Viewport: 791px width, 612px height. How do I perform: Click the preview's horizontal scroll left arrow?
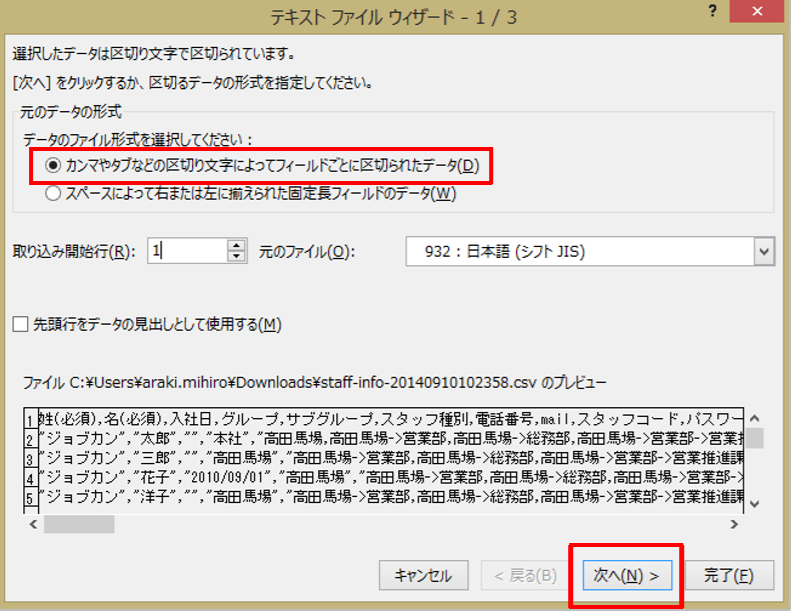pyautogui.click(x=31, y=523)
